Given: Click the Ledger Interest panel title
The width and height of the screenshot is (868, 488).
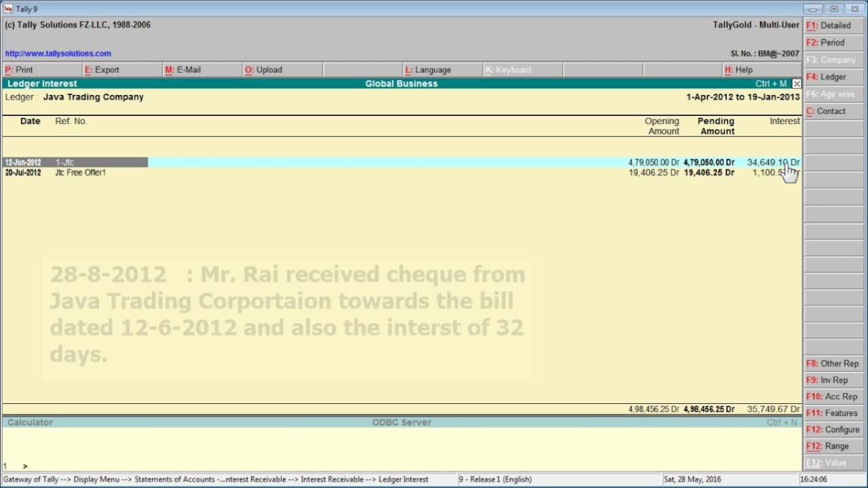Looking at the screenshot, I should point(42,83).
